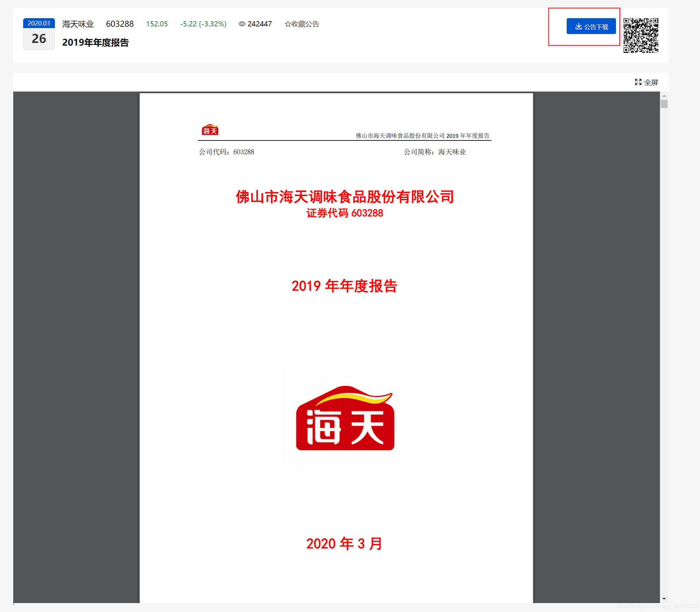The height and width of the screenshot is (612, 700).
Task: Click the scrollbar up arrow
Action: [x=664, y=96]
